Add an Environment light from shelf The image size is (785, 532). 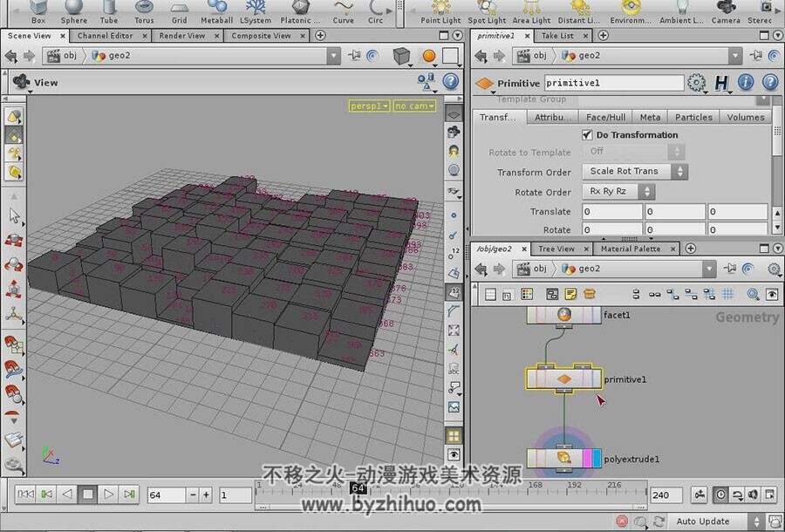pos(631,12)
